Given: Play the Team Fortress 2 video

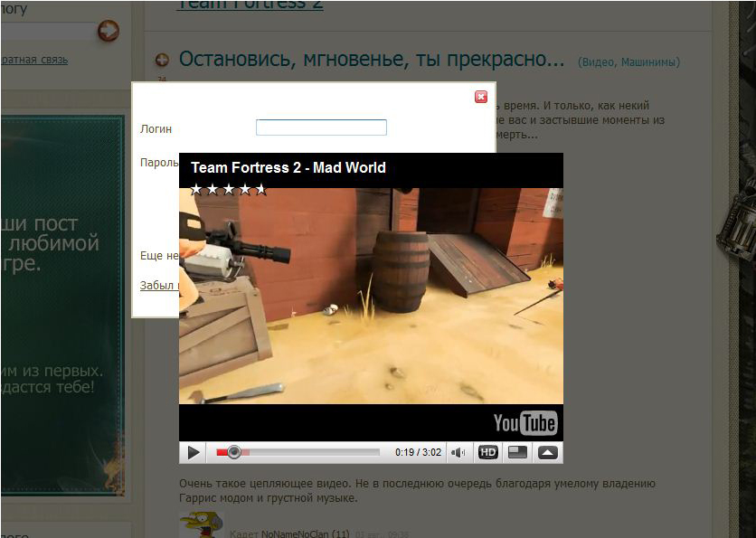Looking at the screenshot, I should [x=194, y=453].
